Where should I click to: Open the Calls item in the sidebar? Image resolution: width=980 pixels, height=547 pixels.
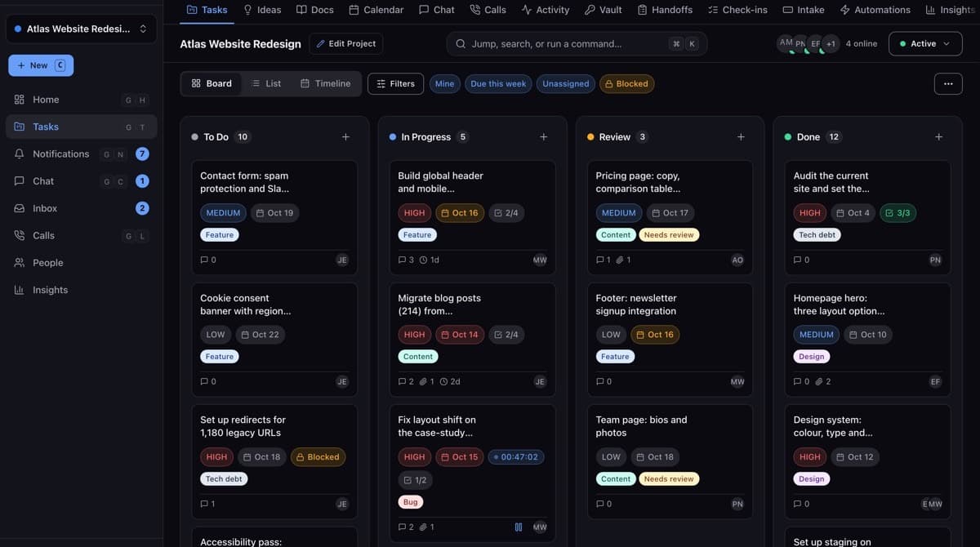tap(78, 235)
